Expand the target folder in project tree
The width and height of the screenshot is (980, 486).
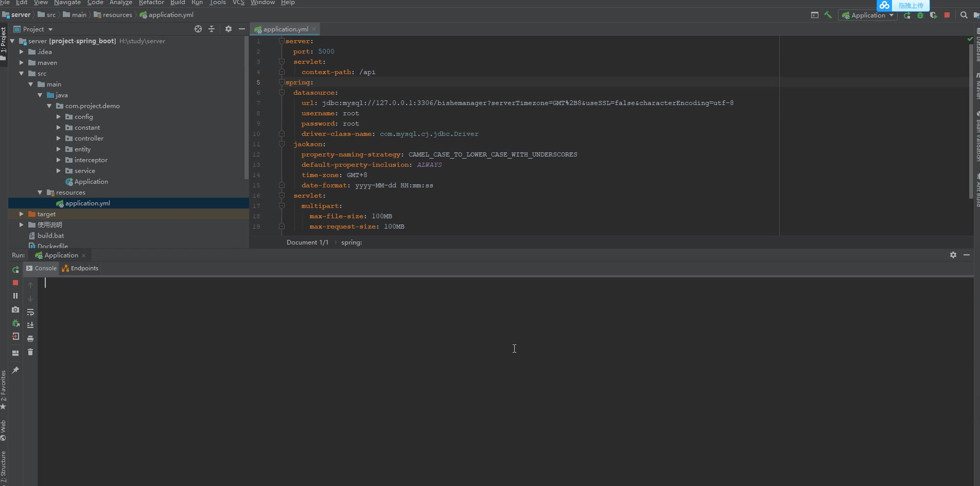coord(21,214)
